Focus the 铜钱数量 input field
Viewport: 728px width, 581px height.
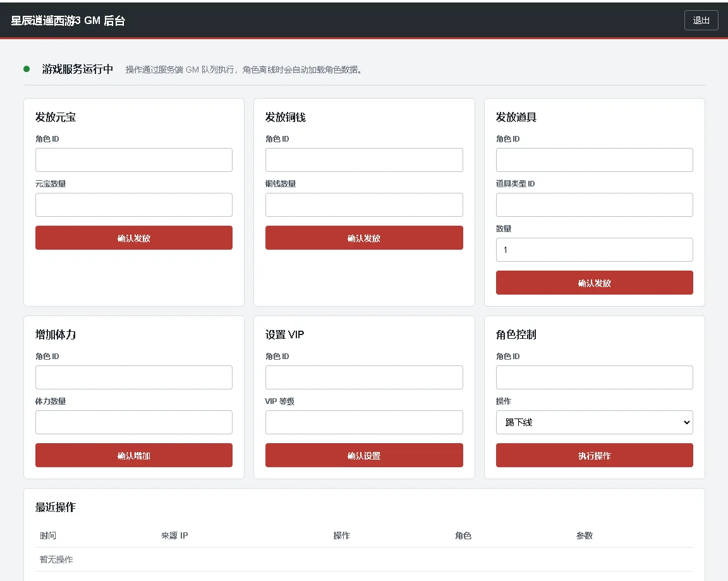364,205
